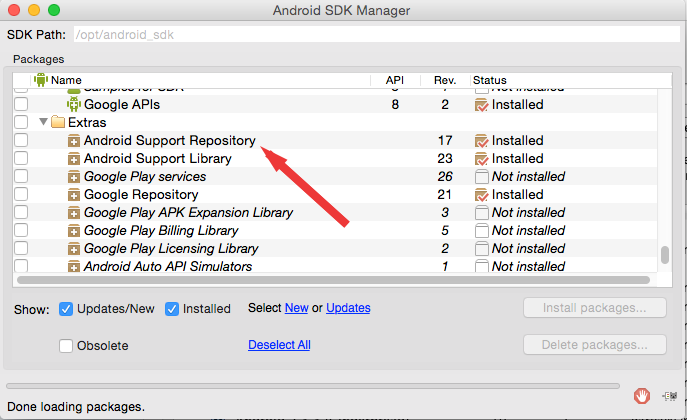Select the Android Auto API Simulators row text
This screenshot has height=420, width=687.
tap(168, 266)
